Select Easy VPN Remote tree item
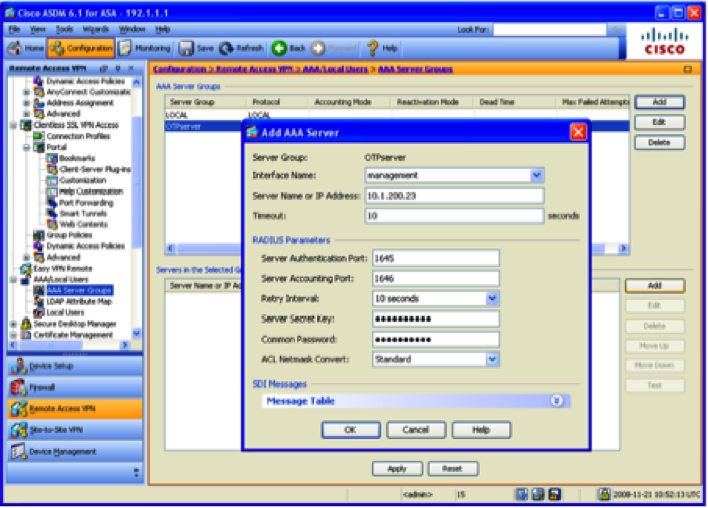The width and height of the screenshot is (708, 508). 63,269
